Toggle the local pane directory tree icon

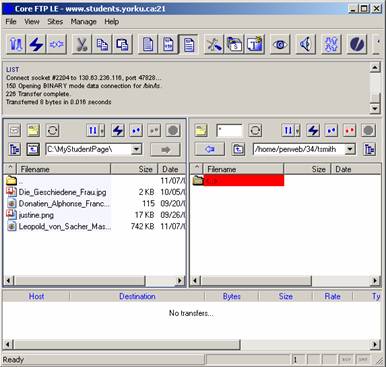coord(14,149)
